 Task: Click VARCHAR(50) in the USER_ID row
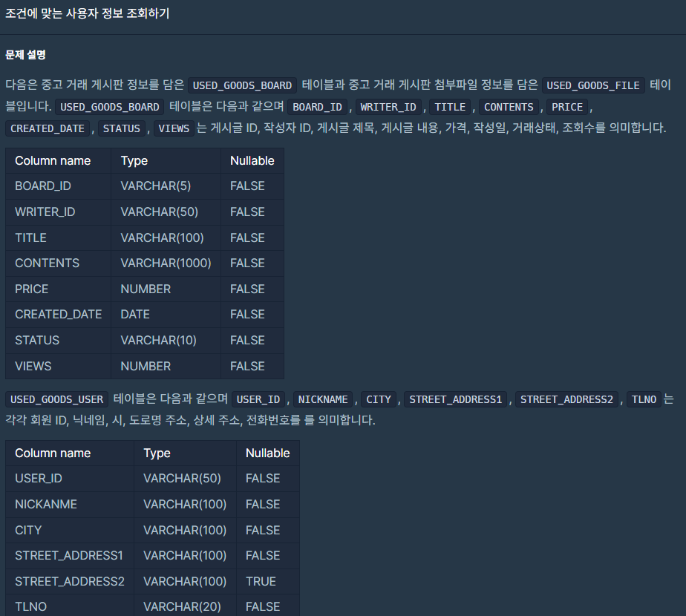pos(185,479)
